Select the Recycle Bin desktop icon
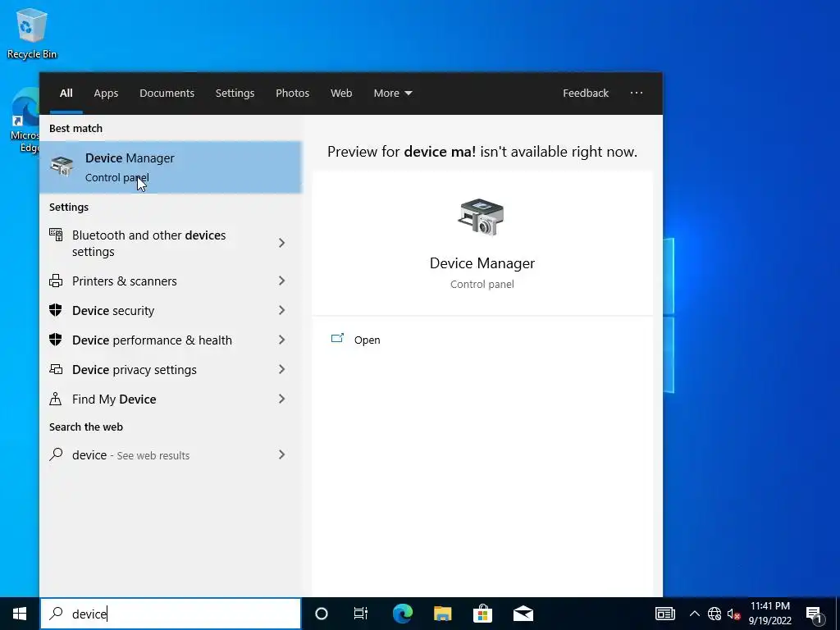The image size is (840, 630). (x=32, y=33)
